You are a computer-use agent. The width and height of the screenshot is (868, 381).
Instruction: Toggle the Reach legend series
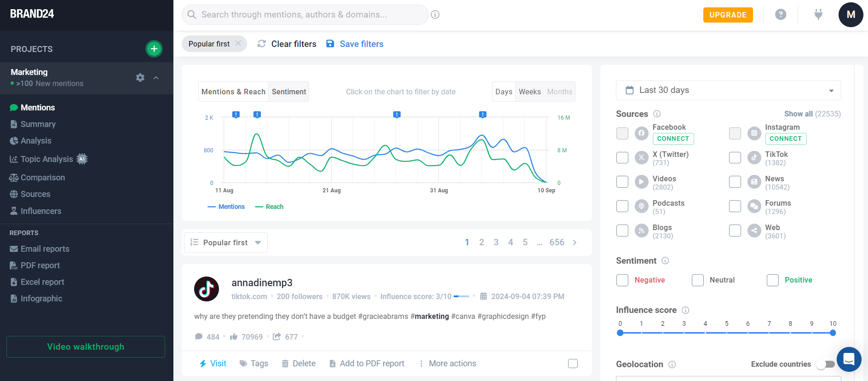(270, 207)
